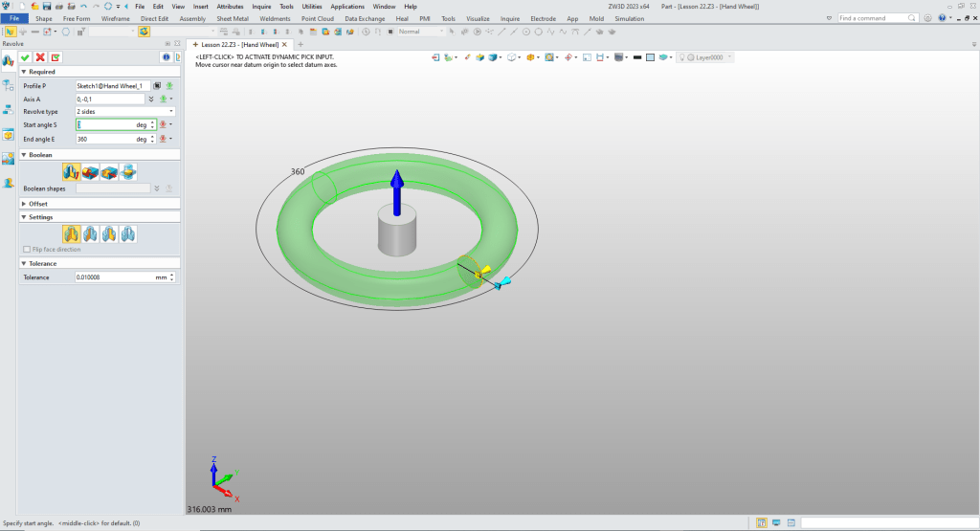This screenshot has width=980, height=531.
Task: Select the last boolean icon in the row
Action: click(x=127, y=171)
